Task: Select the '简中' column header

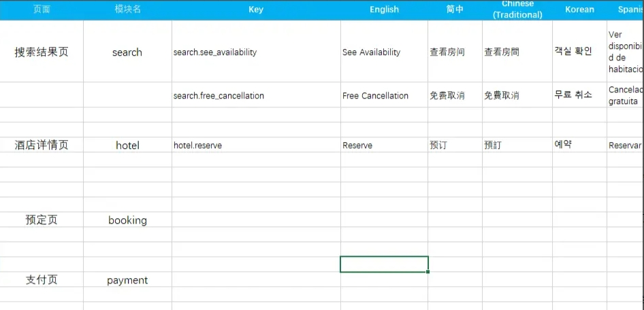Action: point(455,10)
